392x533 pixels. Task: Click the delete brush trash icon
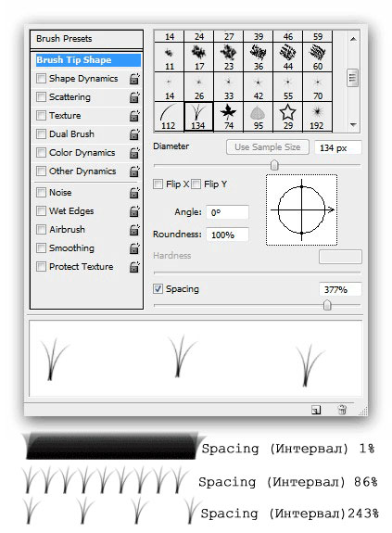[342, 410]
